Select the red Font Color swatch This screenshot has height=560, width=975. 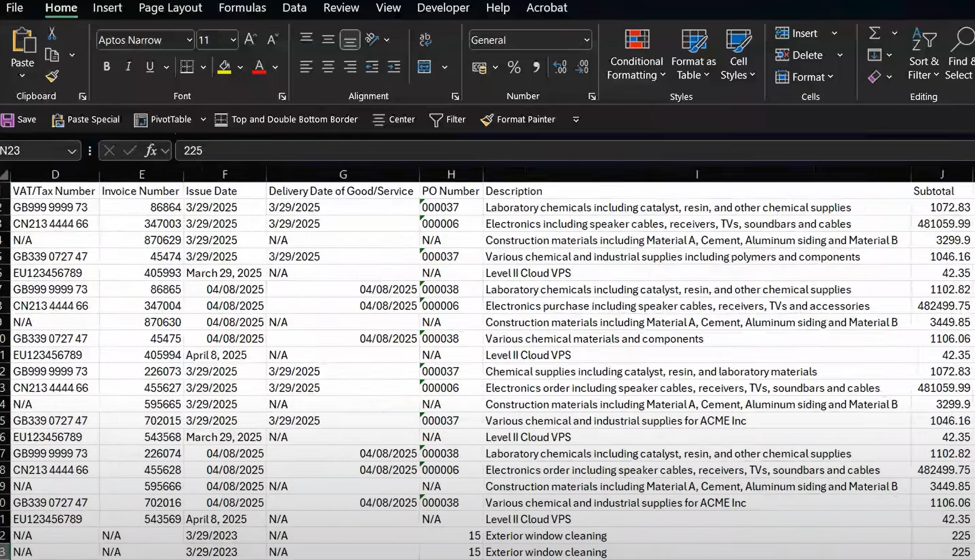(260, 67)
